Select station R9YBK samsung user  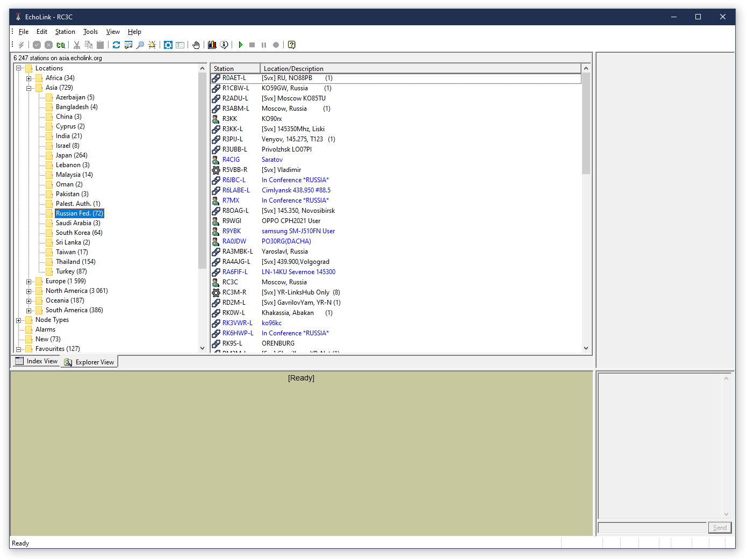396,231
